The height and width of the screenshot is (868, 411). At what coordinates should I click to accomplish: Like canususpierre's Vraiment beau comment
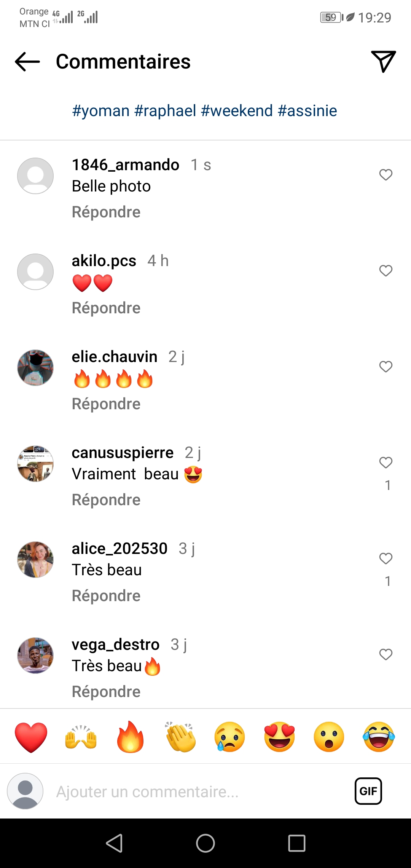click(x=386, y=463)
